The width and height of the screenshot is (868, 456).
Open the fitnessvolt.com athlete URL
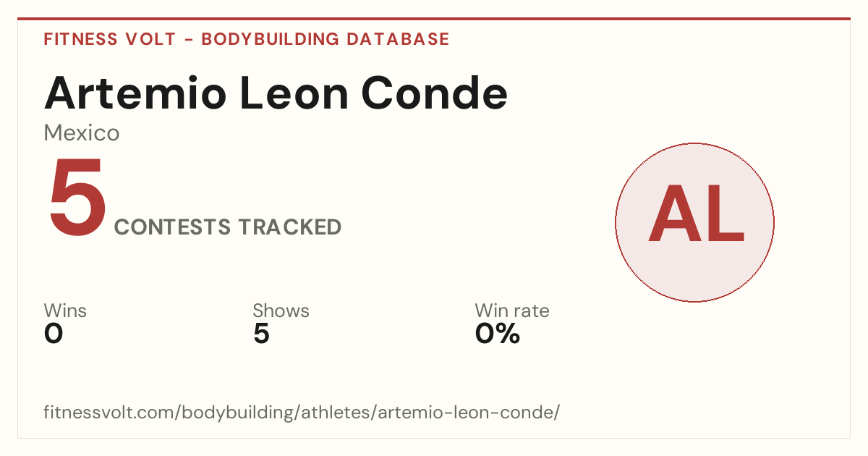[302, 413]
